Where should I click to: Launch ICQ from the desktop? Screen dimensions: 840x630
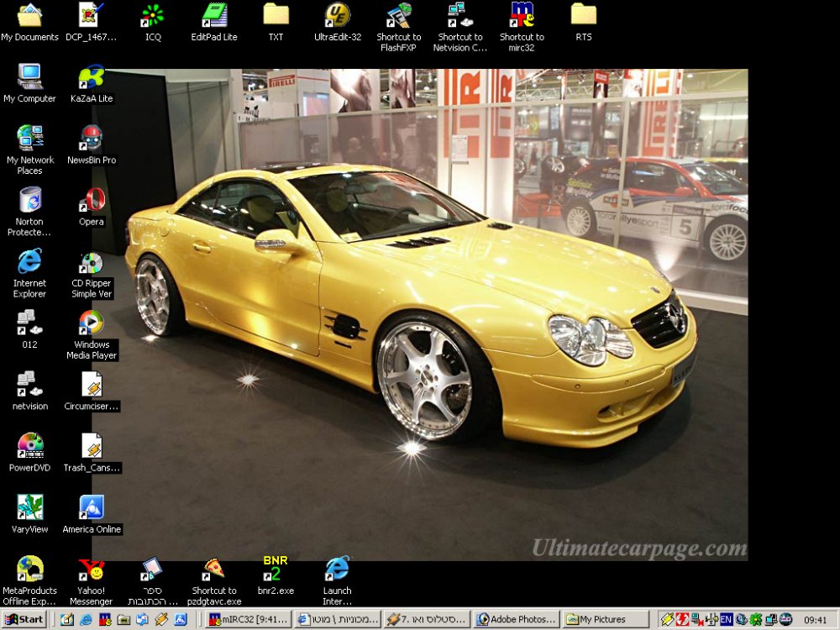(153, 23)
